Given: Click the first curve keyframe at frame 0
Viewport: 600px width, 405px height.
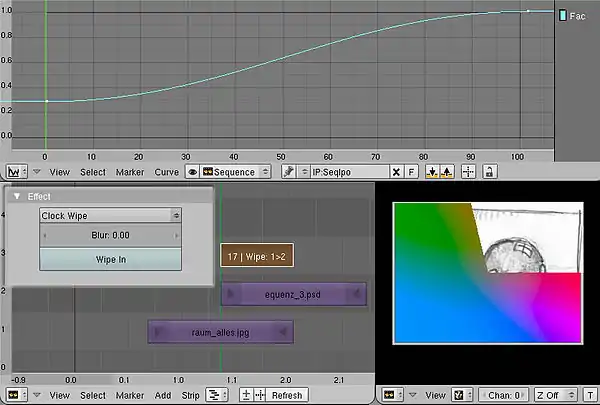Looking at the screenshot, I should 47,101.
